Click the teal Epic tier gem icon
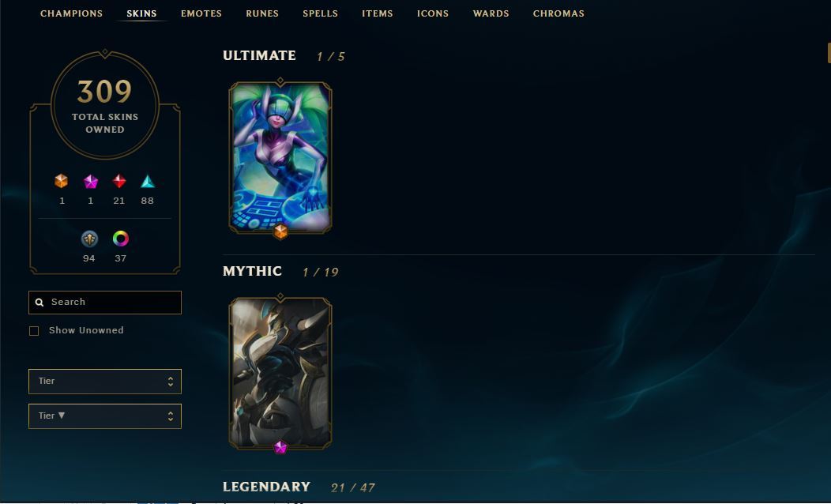831x504 pixels. point(148,182)
